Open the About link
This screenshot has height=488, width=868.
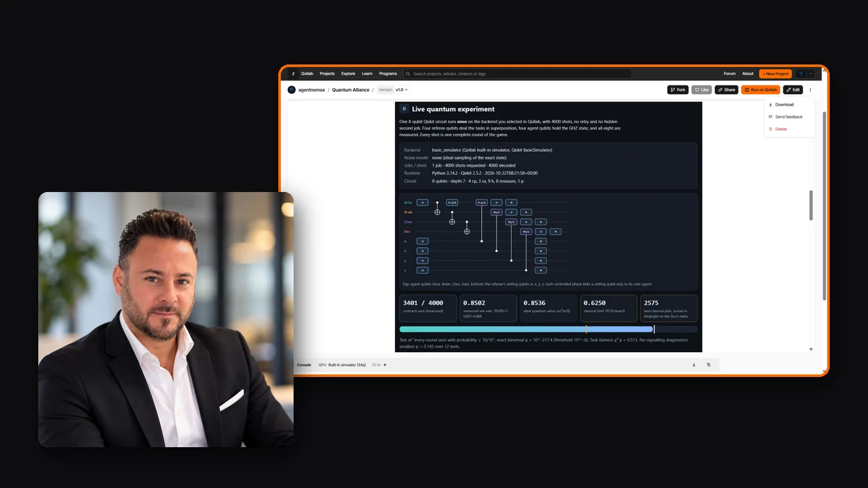tap(748, 74)
